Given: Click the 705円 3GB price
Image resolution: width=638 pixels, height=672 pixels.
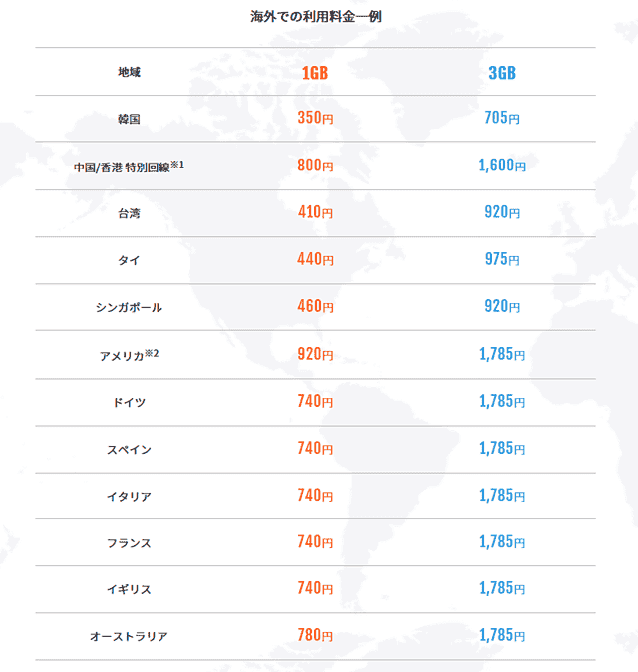Looking at the screenshot, I should [x=502, y=118].
